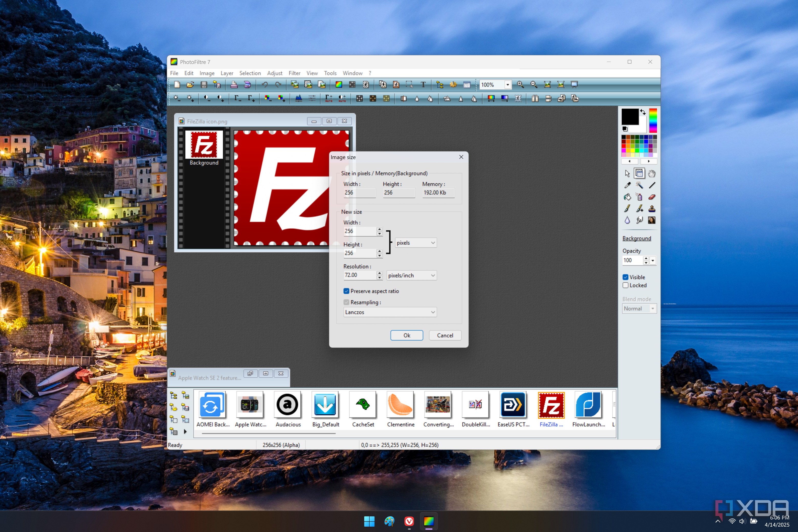The image size is (798, 532).
Task: Click Cancel in Image size dialog
Action: [445, 335]
